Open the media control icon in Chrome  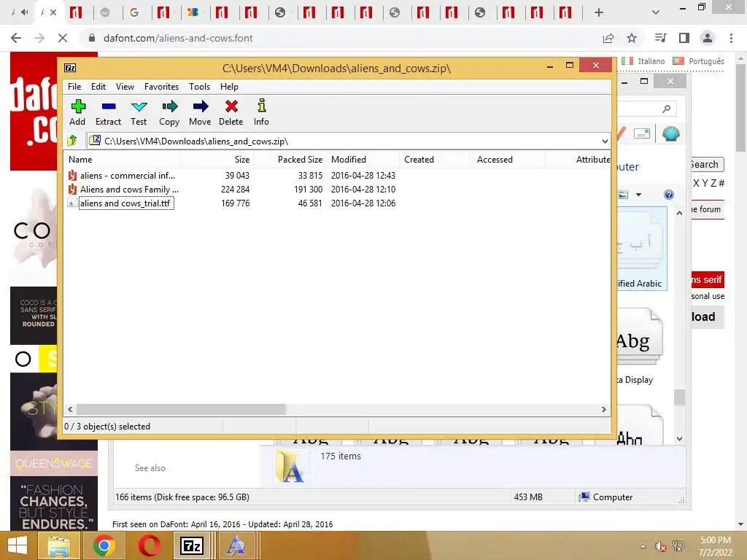pyautogui.click(x=660, y=38)
